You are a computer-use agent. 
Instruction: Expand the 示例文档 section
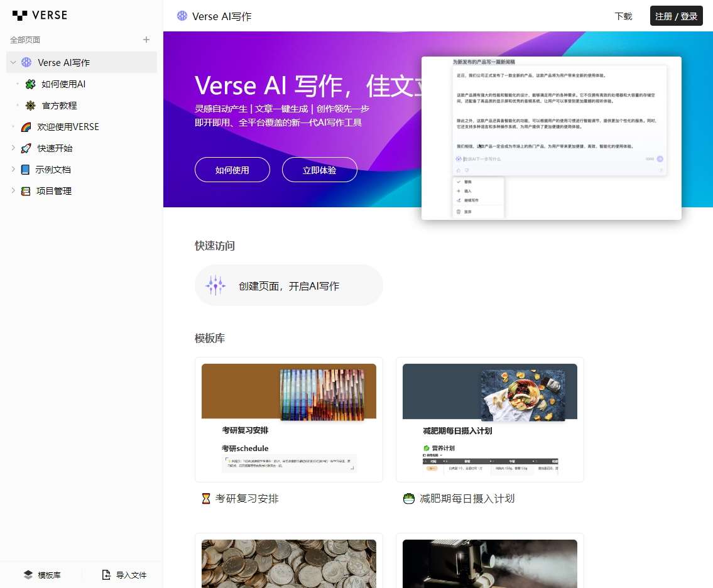[x=13, y=170]
